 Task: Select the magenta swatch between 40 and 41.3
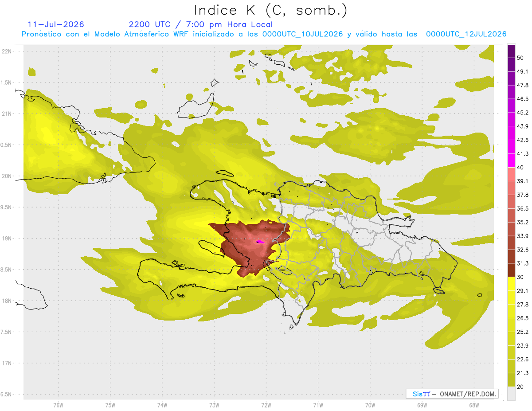[x=511, y=160]
